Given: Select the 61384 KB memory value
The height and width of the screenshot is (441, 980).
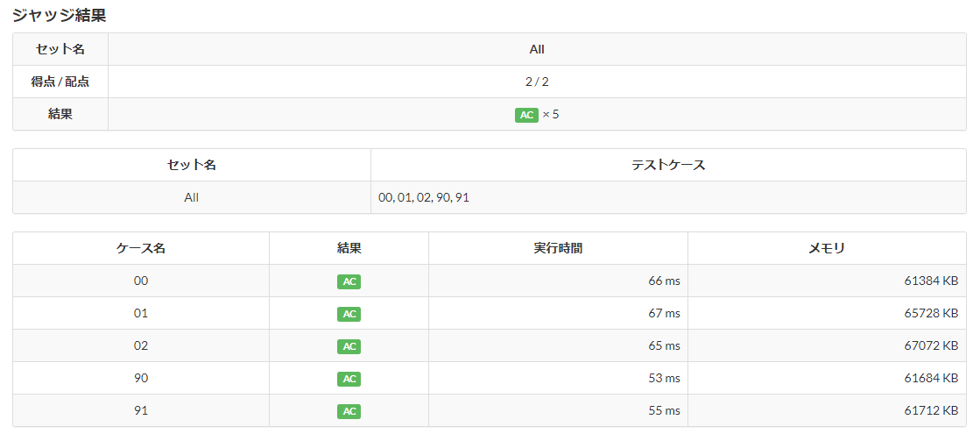Looking at the screenshot, I should tap(931, 281).
